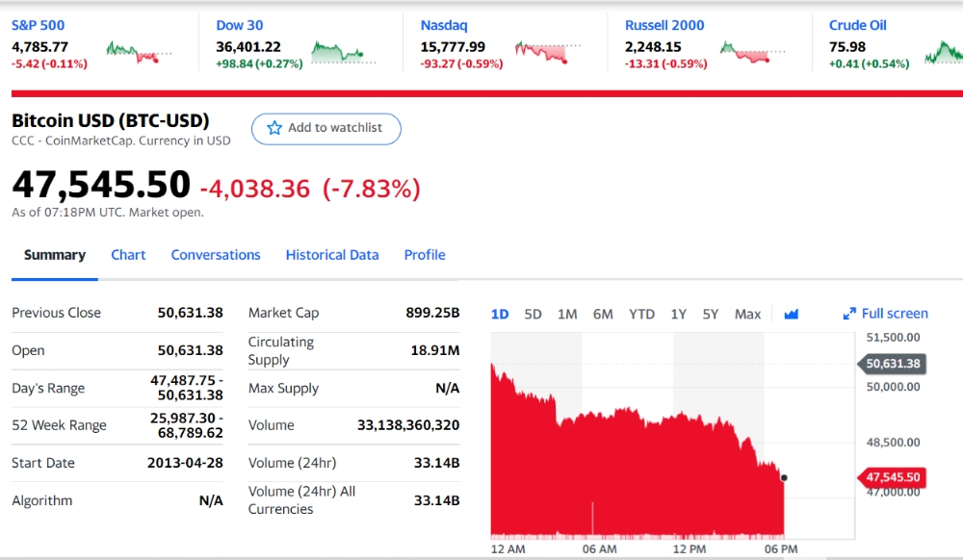The width and height of the screenshot is (963, 560).
Task: Click the Russell 2000 value 2,248.15
Action: [x=653, y=46]
